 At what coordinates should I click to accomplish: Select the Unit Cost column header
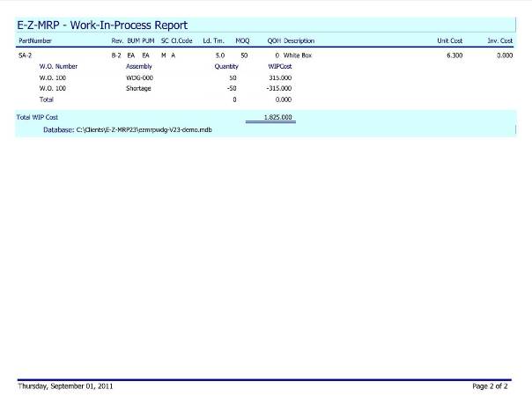tap(449, 41)
